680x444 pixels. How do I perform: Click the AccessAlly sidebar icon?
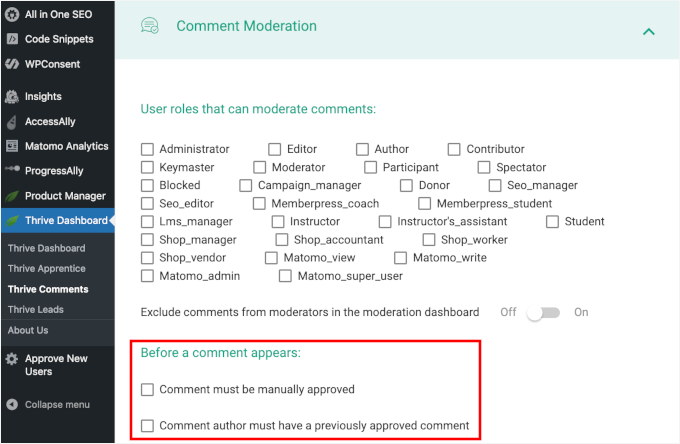[12, 122]
